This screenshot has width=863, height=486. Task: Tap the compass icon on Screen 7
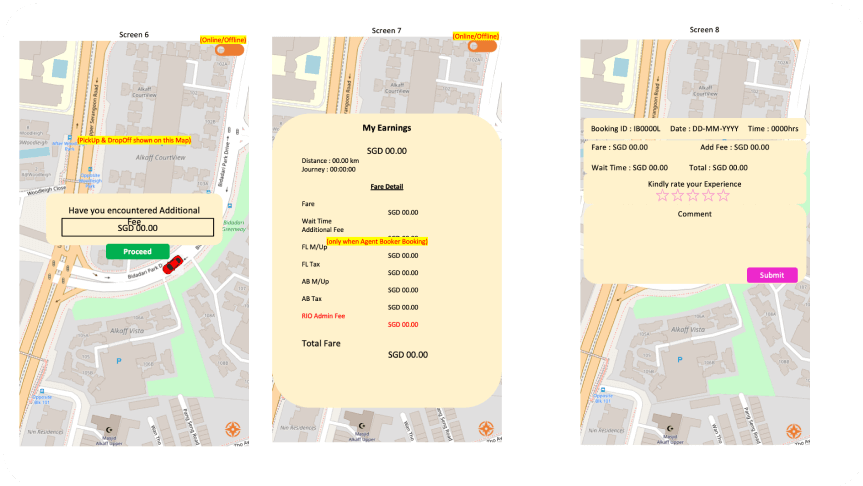486,431
